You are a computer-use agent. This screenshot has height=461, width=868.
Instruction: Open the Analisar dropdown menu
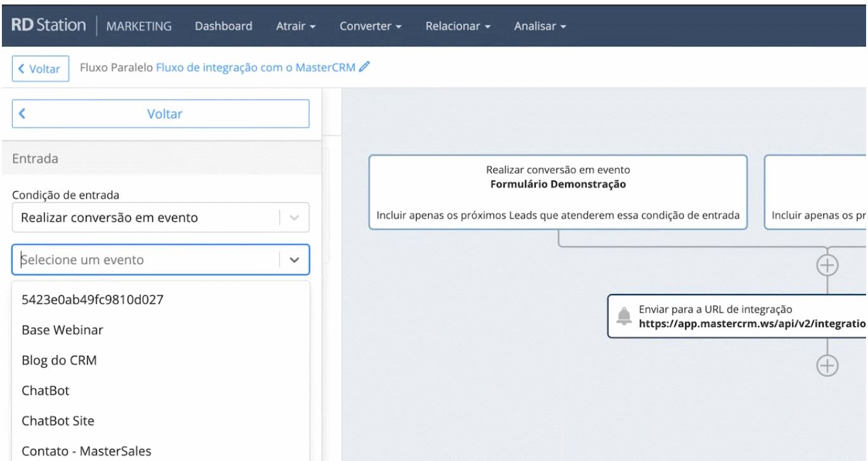tap(540, 27)
